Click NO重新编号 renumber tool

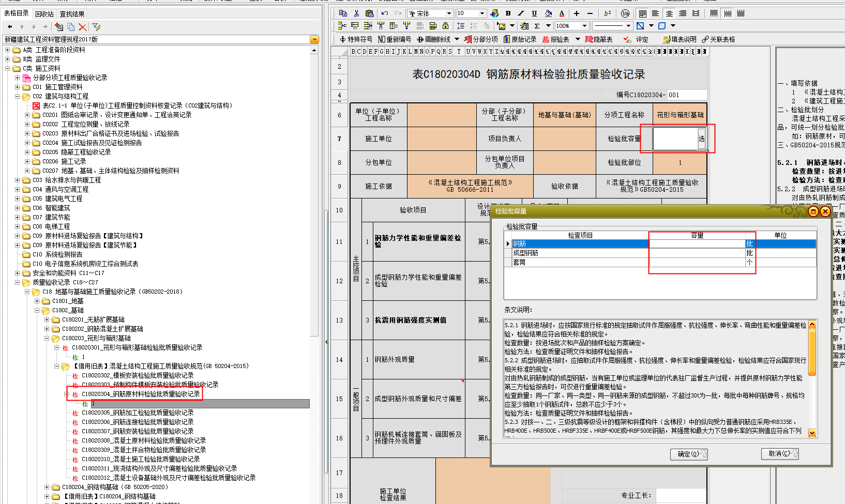[x=395, y=39]
